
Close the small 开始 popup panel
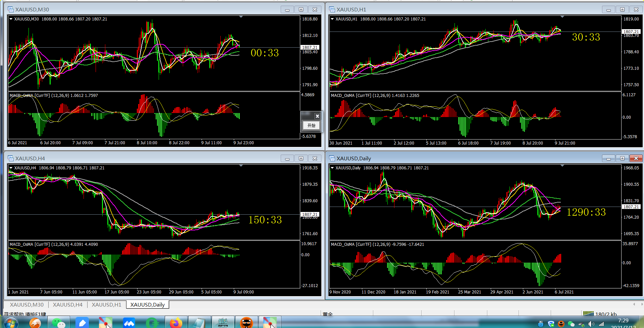[317, 116]
